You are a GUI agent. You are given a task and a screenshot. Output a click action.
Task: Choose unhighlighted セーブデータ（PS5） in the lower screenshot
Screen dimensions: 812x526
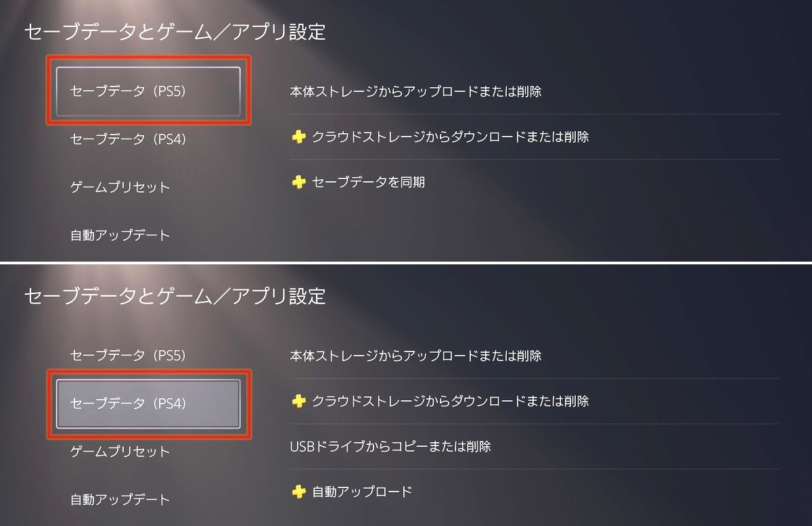128,356
